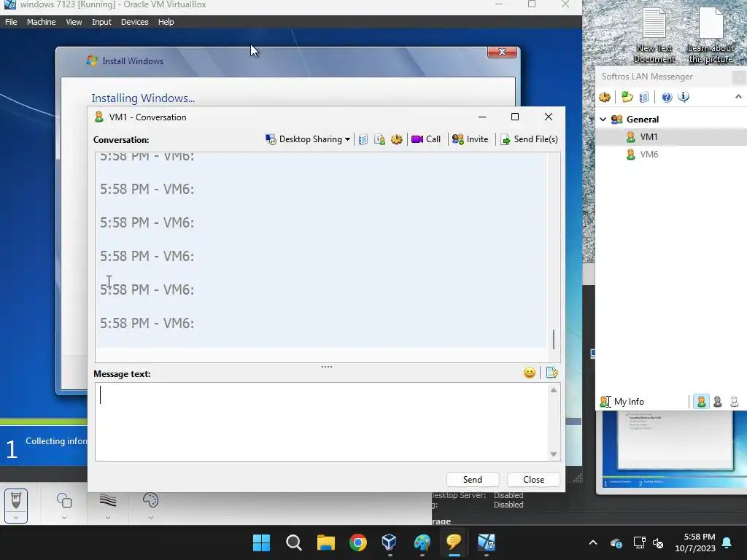This screenshot has width=747, height=560.
Task: Close the Install Windows dialog with red X
Action: pyautogui.click(x=502, y=52)
